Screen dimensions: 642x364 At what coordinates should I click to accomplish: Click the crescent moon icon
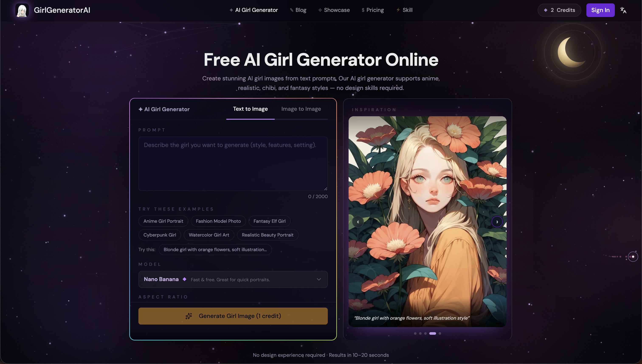[x=572, y=52]
